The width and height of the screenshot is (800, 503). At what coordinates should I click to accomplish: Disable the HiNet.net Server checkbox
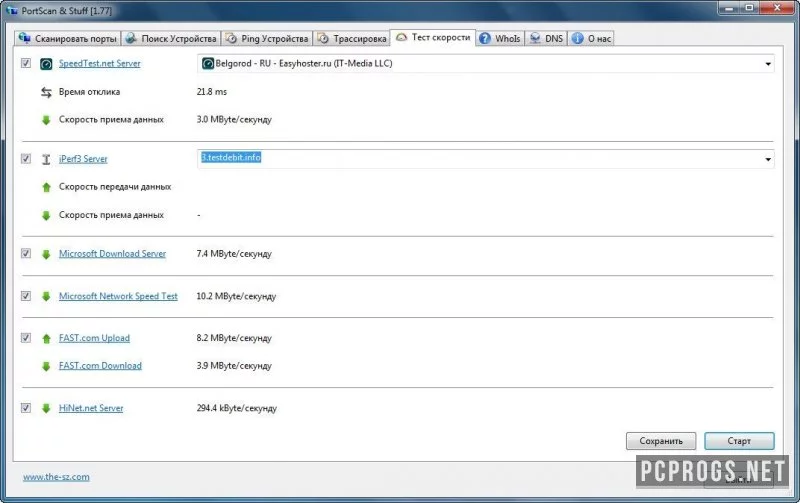tap(26, 408)
